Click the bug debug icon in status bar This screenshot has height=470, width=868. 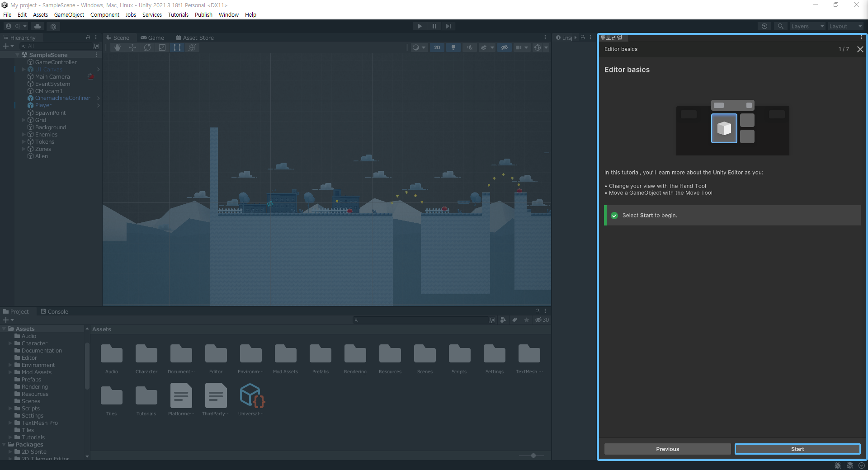point(838,465)
